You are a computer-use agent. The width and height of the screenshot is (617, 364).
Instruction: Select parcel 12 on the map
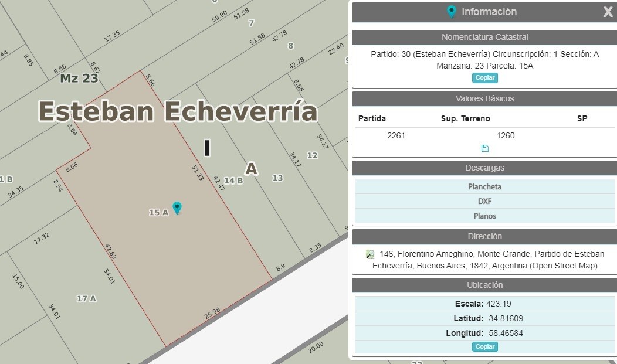312,155
